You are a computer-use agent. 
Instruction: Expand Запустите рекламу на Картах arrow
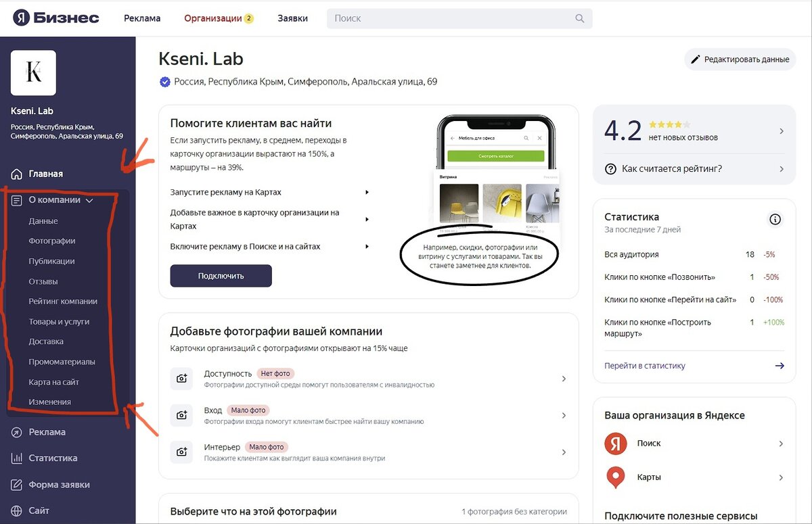pyautogui.click(x=367, y=192)
